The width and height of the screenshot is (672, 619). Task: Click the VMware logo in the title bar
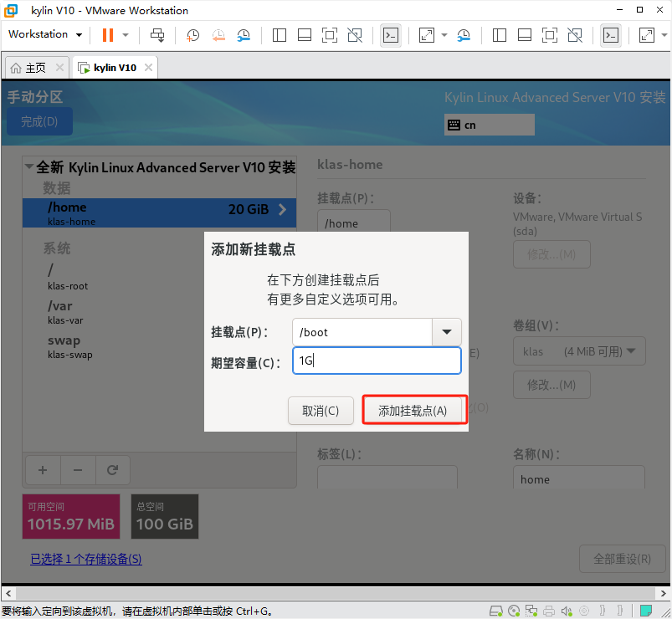(x=11, y=10)
